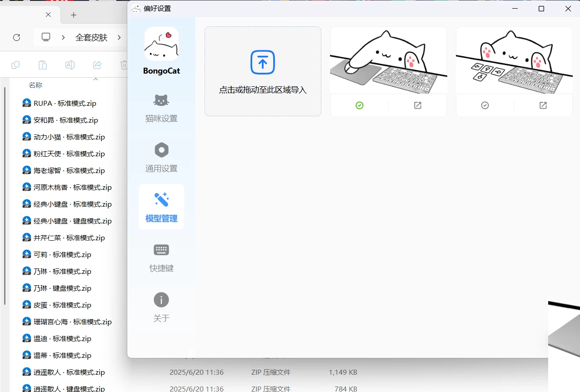
Task: Select file 可莉 · 标准模式.zip
Action: pyautogui.click(x=63, y=254)
